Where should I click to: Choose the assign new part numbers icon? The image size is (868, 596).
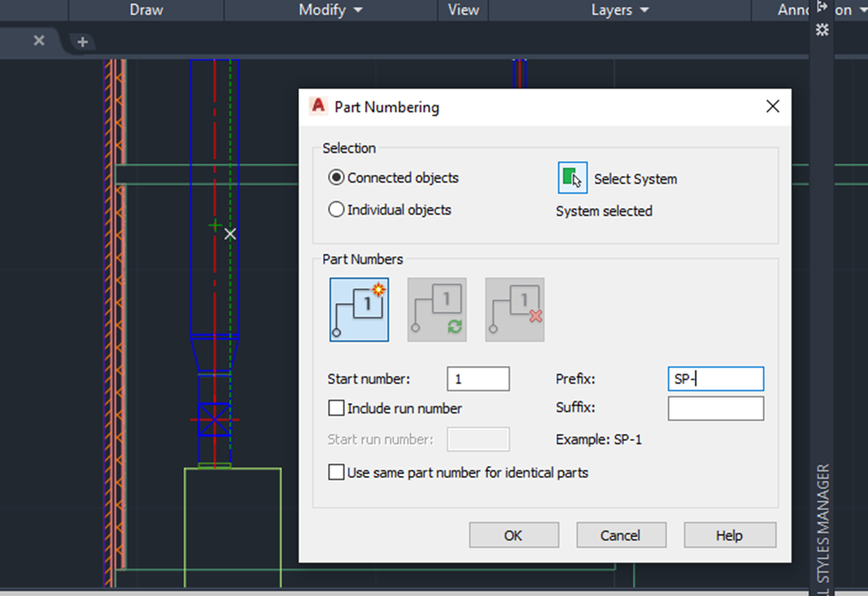pyautogui.click(x=359, y=310)
